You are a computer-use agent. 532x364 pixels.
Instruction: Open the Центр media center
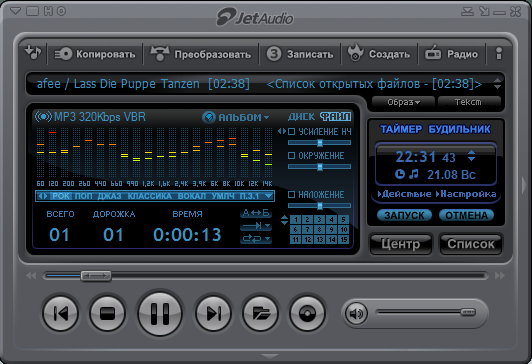coord(401,244)
